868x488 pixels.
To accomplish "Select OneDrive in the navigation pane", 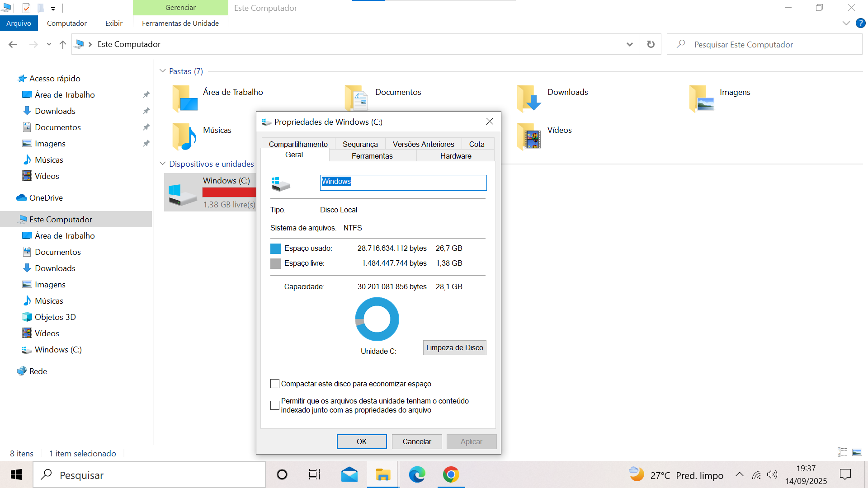I will tap(46, 197).
